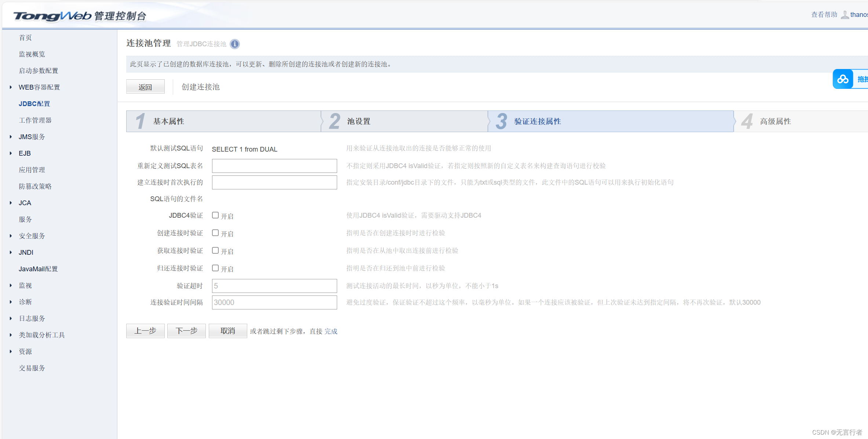Toggle the 获取连接时验证 checkbox

[x=215, y=251]
